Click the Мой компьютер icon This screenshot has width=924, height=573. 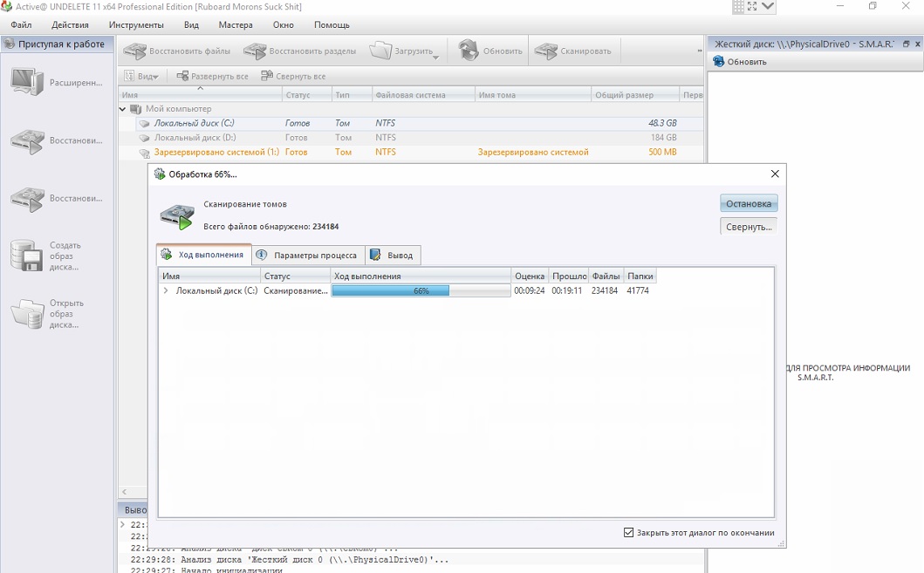pos(135,109)
